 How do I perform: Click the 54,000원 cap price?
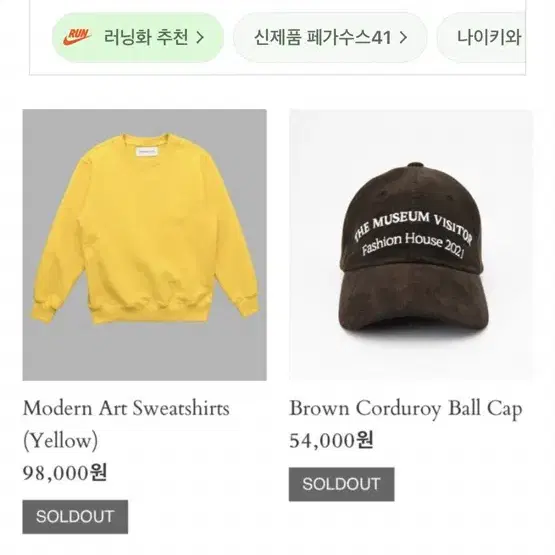(331, 441)
